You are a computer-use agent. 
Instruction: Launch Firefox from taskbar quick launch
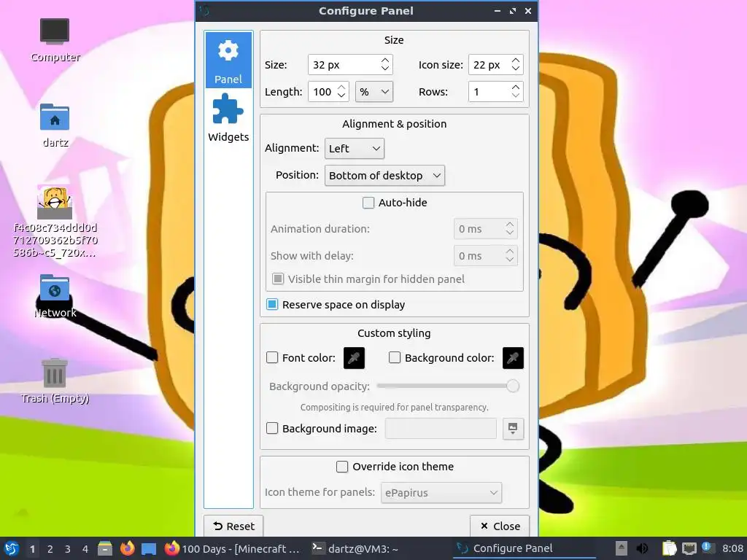click(127, 548)
